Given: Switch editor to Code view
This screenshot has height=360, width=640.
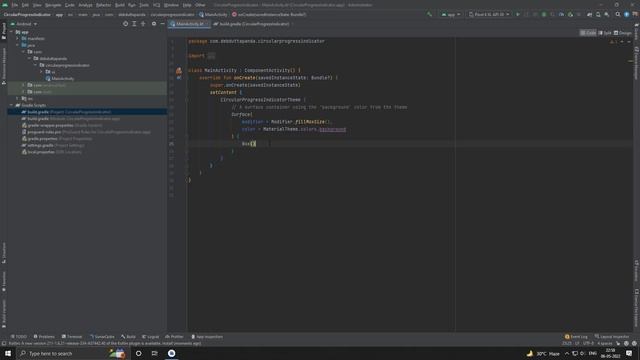Looking at the screenshot, I should click(x=588, y=33).
